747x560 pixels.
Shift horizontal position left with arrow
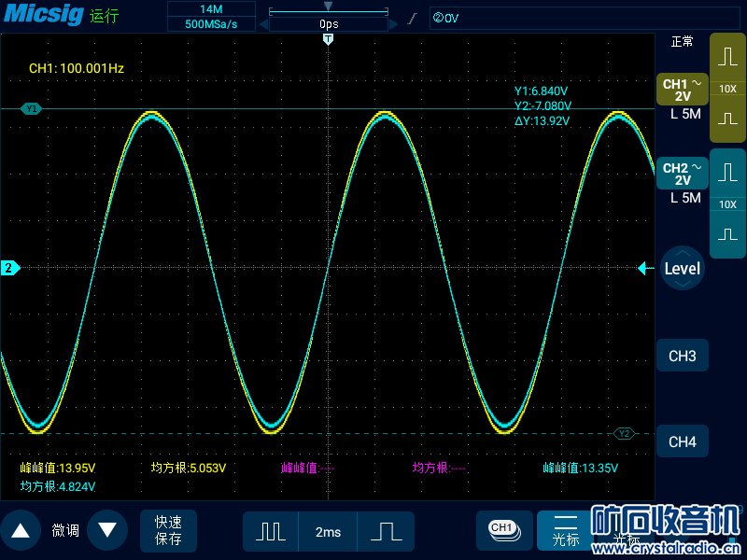tap(263, 24)
